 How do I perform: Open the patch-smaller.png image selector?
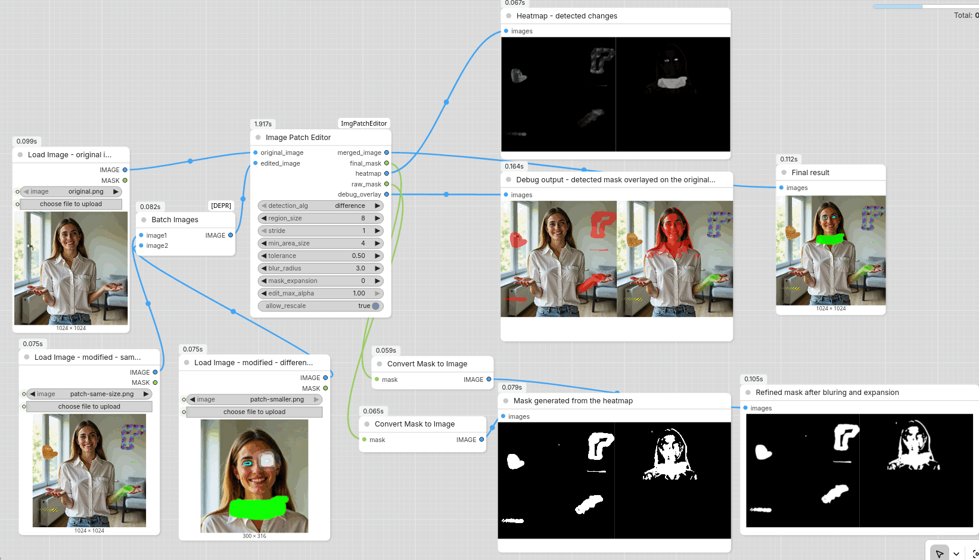pyautogui.click(x=254, y=400)
